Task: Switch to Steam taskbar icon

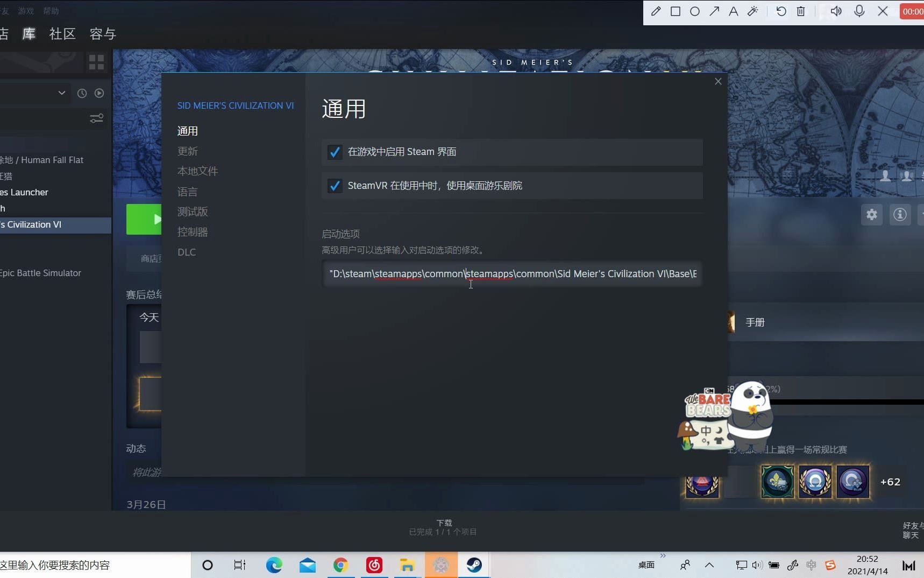Action: 474,565
